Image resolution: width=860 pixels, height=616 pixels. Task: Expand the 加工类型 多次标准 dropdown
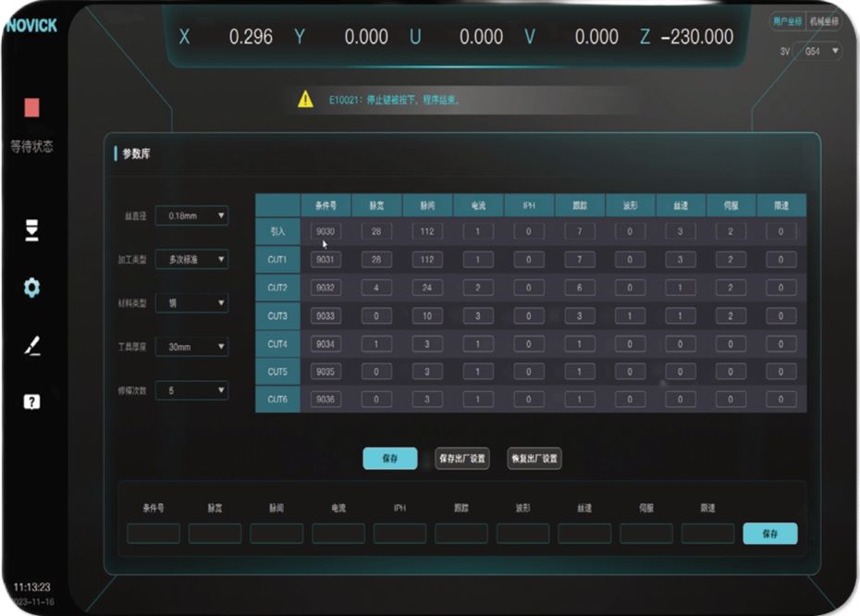[191, 260]
